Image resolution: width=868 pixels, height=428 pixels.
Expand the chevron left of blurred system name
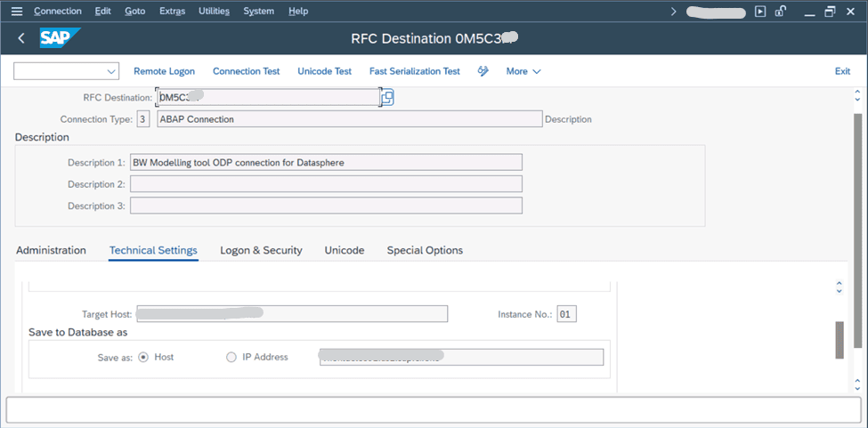coord(673,11)
